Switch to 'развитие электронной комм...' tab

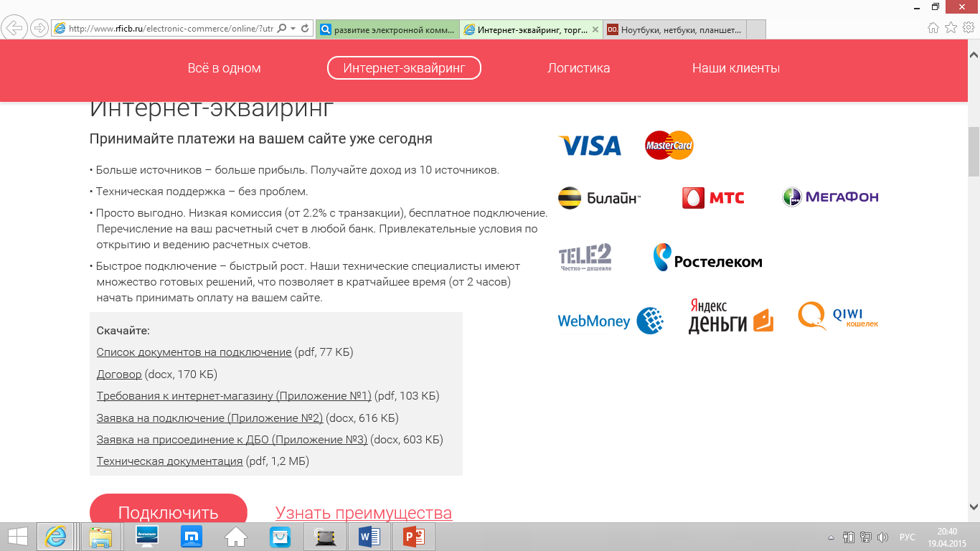(387, 29)
